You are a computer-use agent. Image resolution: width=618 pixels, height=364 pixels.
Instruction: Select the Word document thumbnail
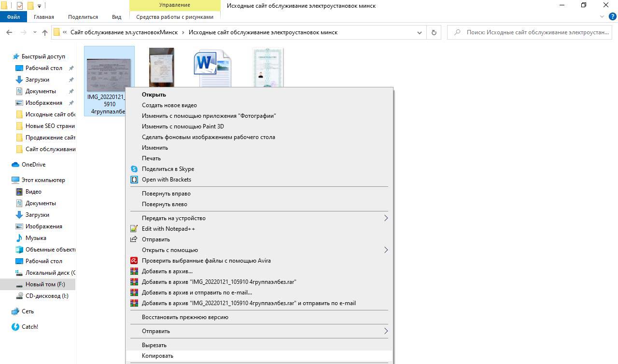pyautogui.click(x=212, y=68)
